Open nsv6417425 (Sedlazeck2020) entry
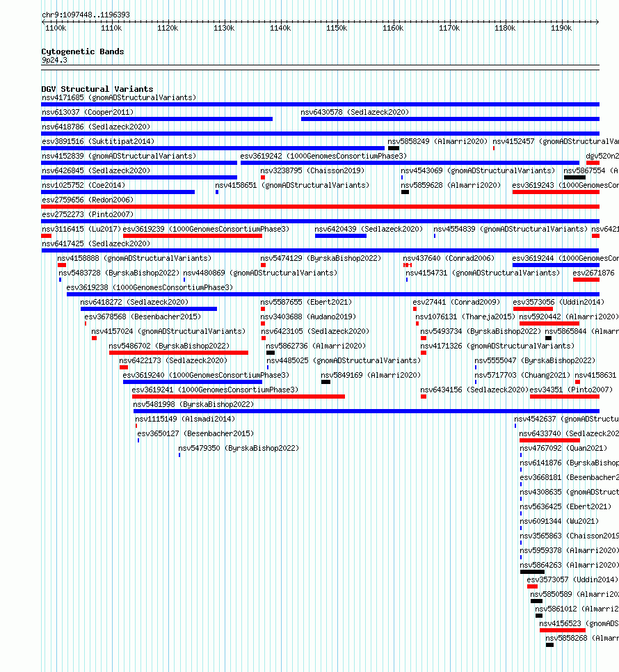 tap(96, 243)
